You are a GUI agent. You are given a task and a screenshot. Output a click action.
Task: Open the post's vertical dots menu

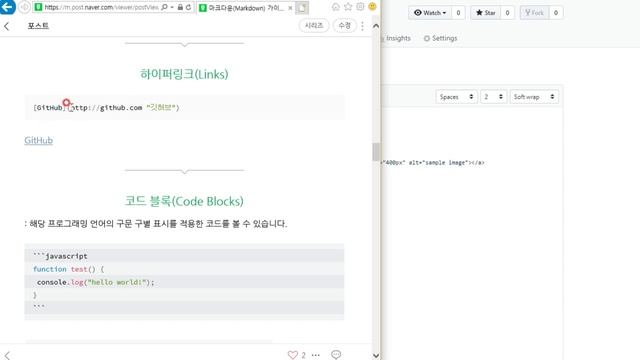362,26
